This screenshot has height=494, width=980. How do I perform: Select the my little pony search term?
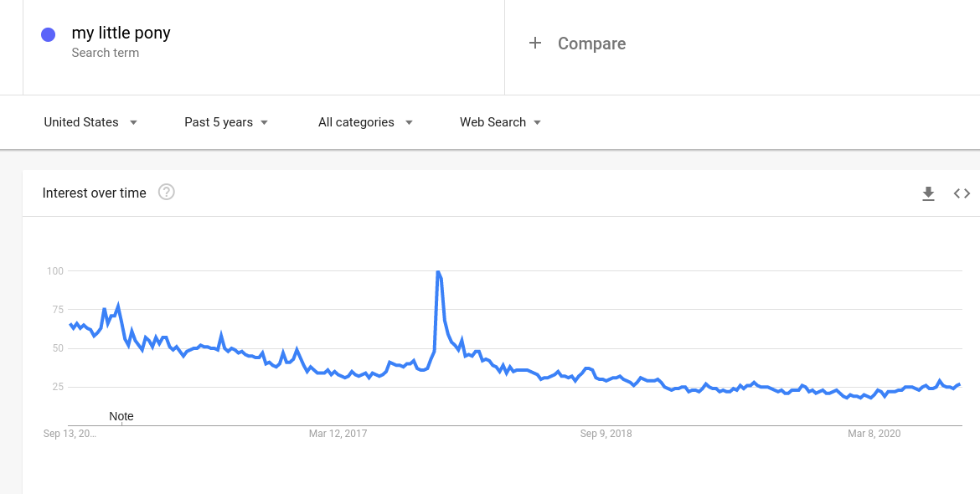click(x=121, y=33)
